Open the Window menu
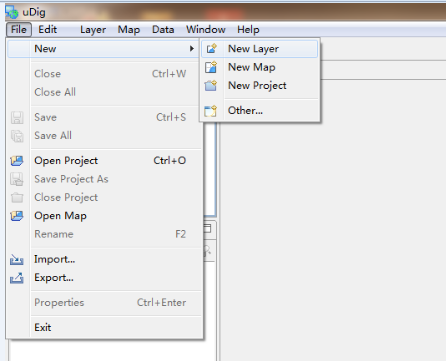The image size is (446, 361). pos(206,30)
